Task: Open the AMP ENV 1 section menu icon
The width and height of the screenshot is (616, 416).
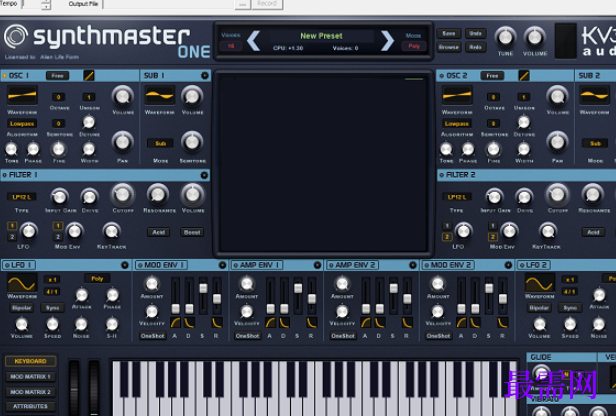Action: click(x=317, y=265)
